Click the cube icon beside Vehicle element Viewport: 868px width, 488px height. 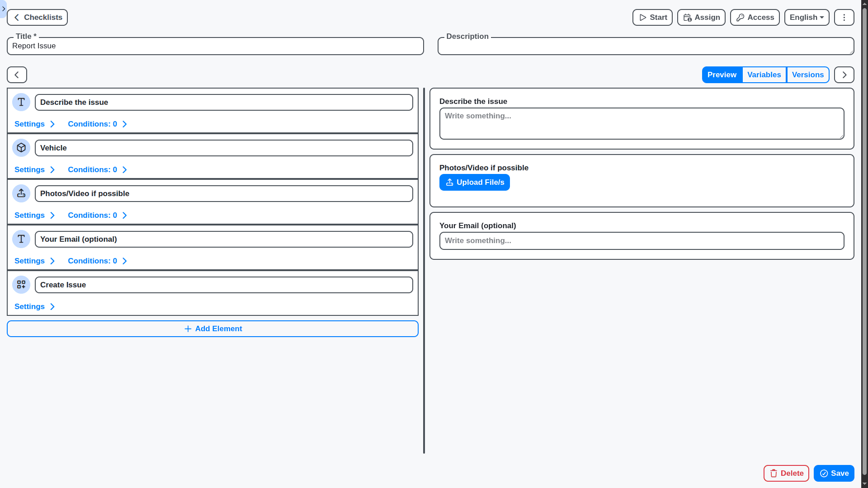tap(21, 148)
